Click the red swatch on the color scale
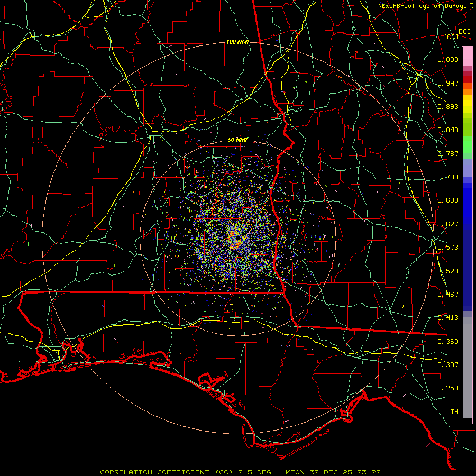The image size is (476, 476). (467, 79)
